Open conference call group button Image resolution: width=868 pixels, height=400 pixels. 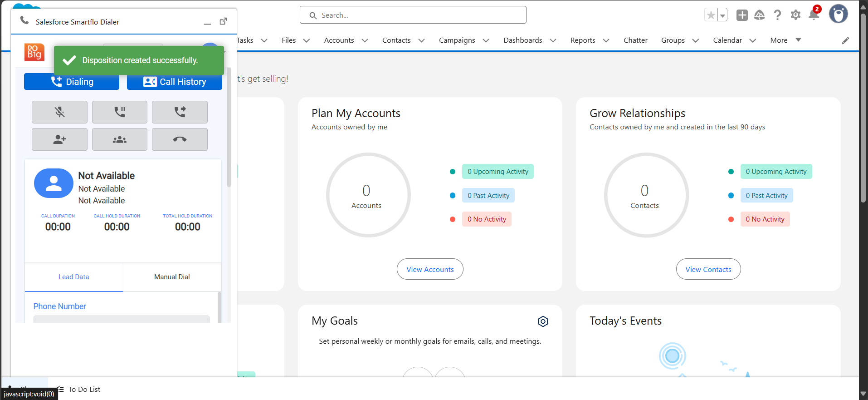120,139
